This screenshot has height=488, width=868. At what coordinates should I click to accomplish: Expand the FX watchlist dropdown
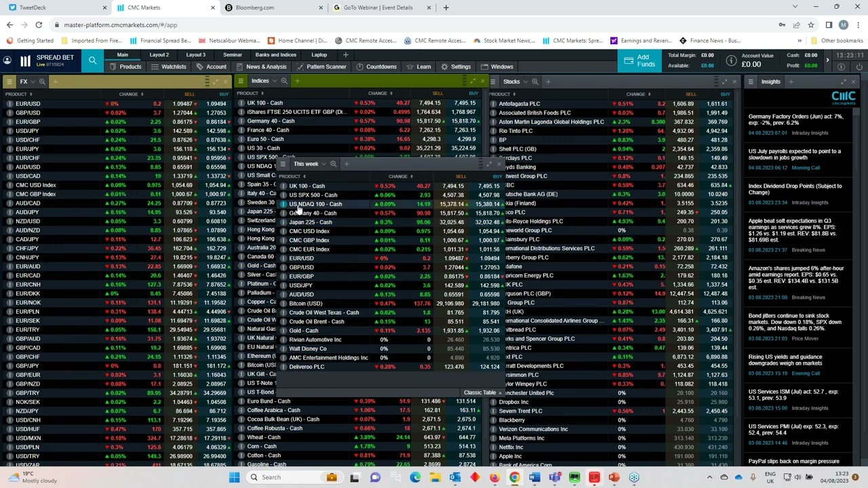[x=33, y=81]
